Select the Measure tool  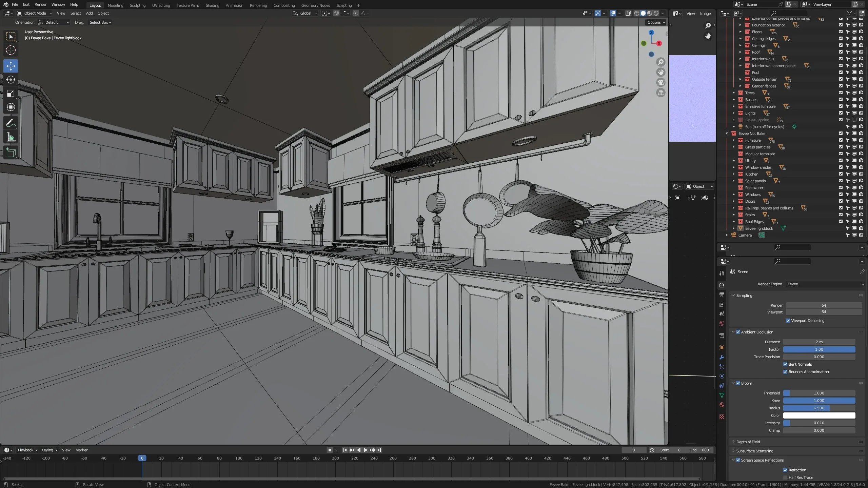point(11,137)
